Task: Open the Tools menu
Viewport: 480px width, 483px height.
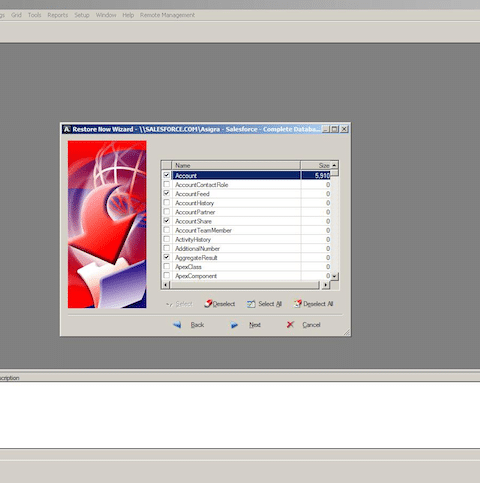Action: coord(34,15)
